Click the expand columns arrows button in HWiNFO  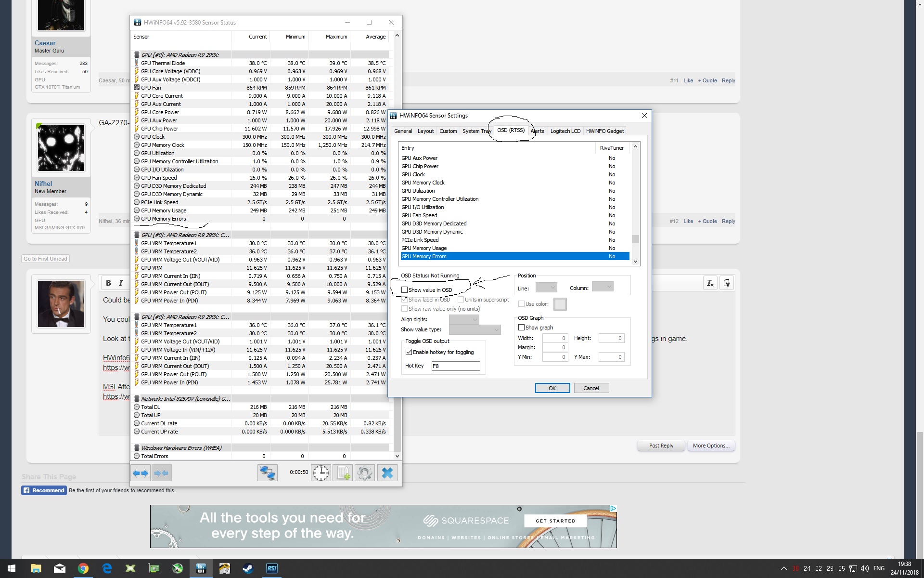141,473
